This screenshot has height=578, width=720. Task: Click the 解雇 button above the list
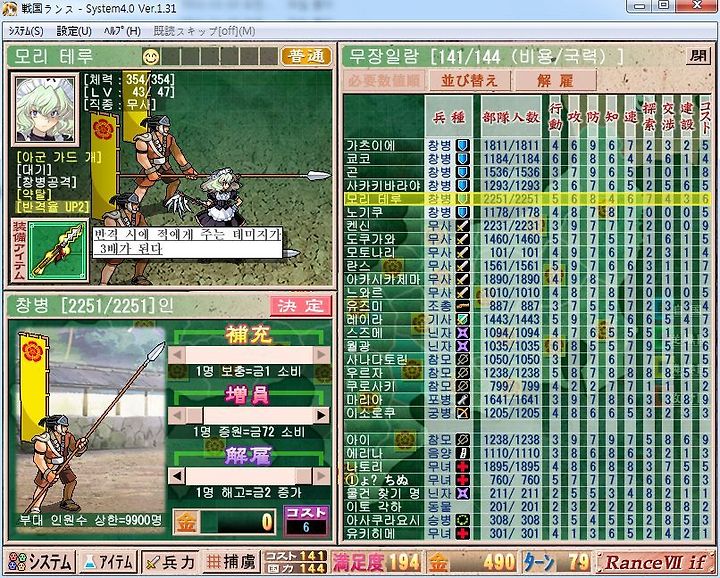(555, 81)
